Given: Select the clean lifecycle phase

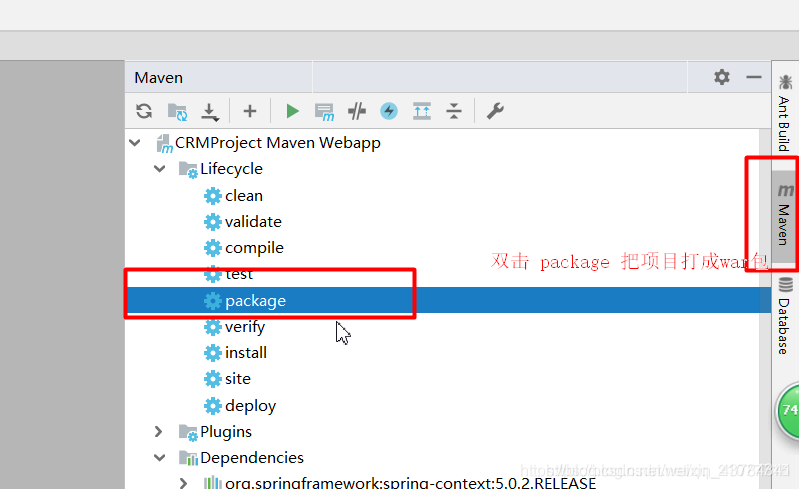Looking at the screenshot, I should tap(244, 196).
